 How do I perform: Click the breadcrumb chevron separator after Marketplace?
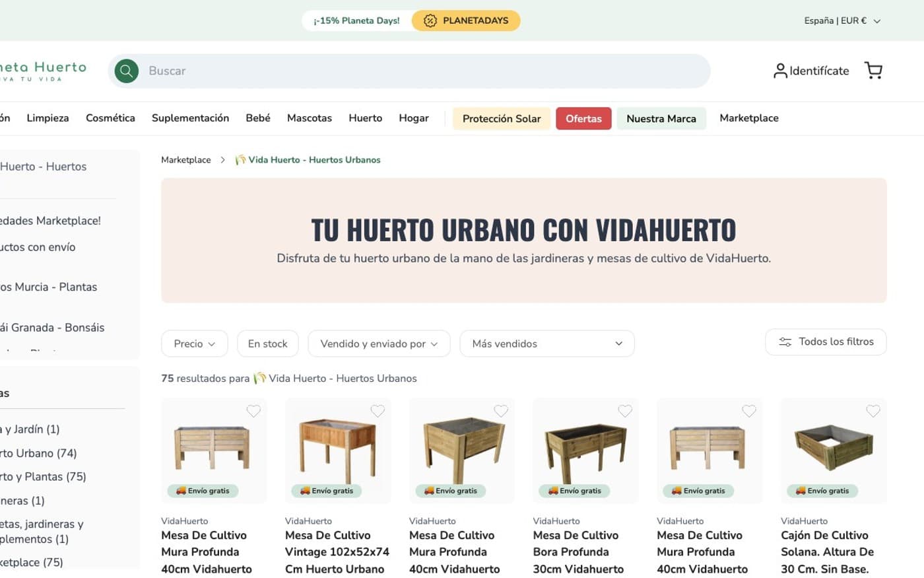coord(222,160)
